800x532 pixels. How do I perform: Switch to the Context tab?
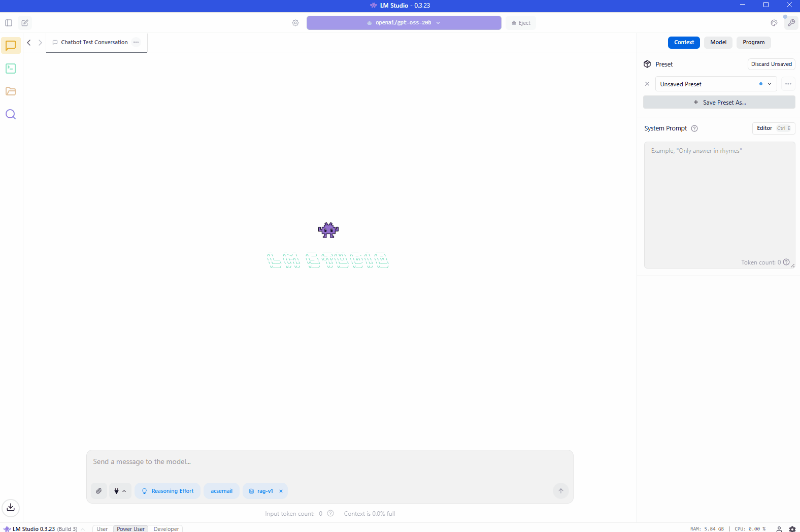pyautogui.click(x=684, y=42)
